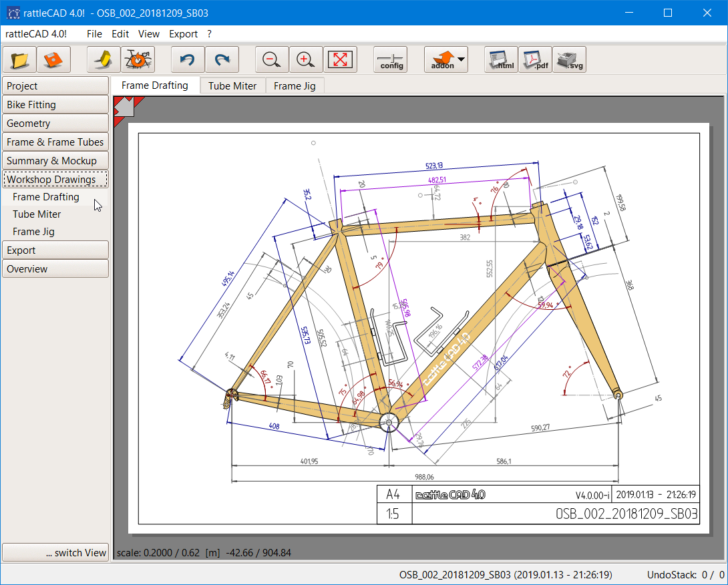Viewport: 728px width, 585px height.
Task: Click the addon toolbar button
Action: (x=442, y=59)
